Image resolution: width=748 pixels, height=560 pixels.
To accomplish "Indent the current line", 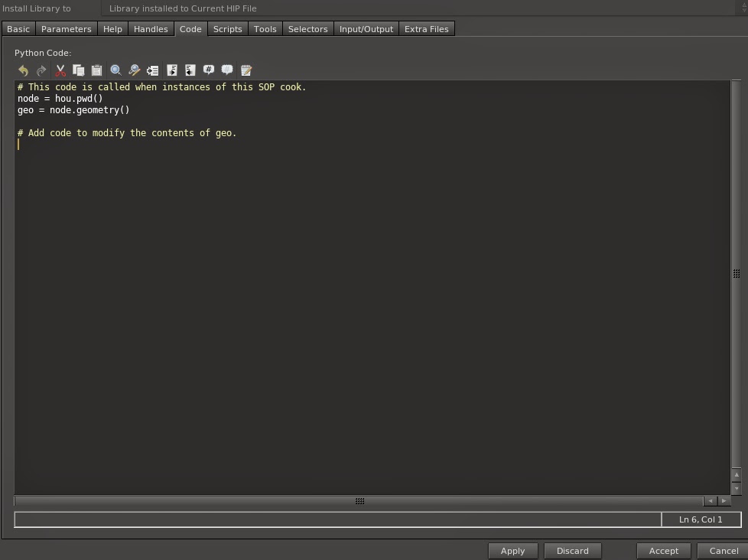I will 152,70.
